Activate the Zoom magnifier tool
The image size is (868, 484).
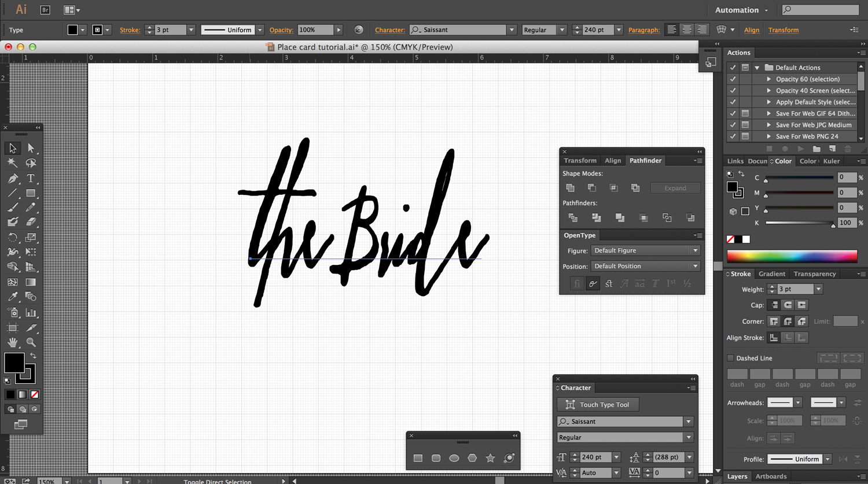(x=31, y=342)
